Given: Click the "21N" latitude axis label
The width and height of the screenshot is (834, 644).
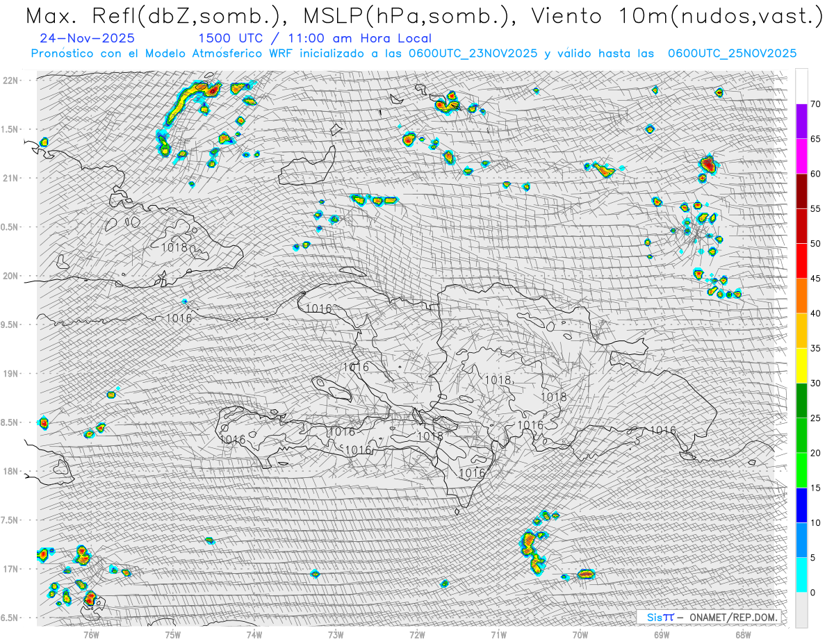Looking at the screenshot, I should tap(10, 178).
